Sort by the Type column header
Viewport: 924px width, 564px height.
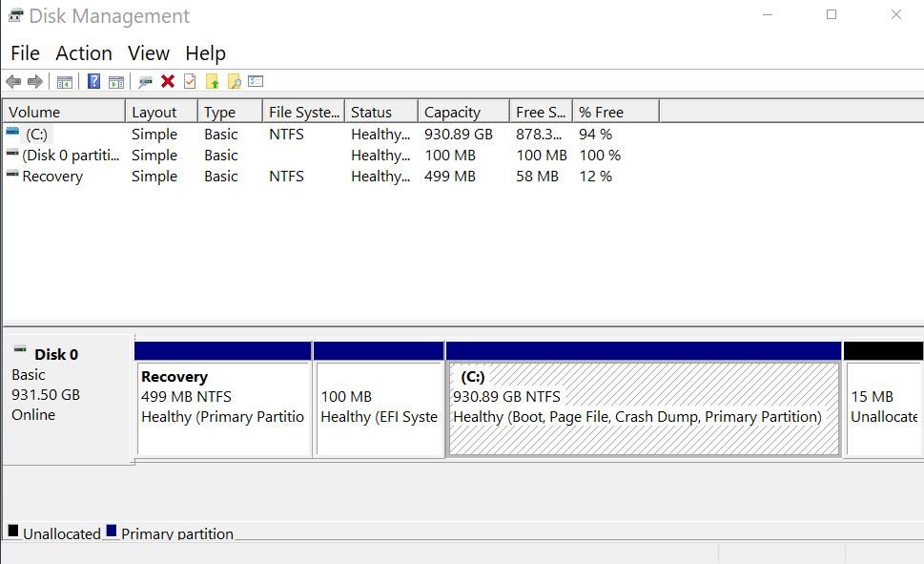(x=230, y=112)
